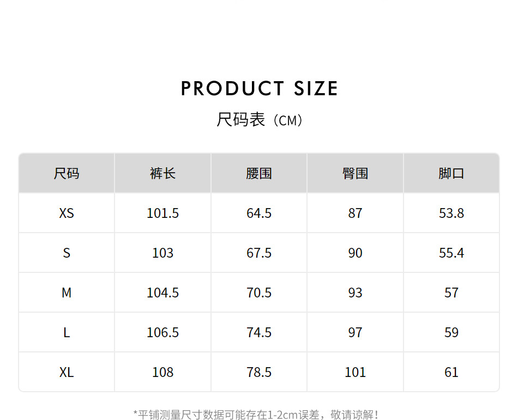Select the 101 hip value cell
Screen dimensions: 518x420
click(x=355, y=372)
